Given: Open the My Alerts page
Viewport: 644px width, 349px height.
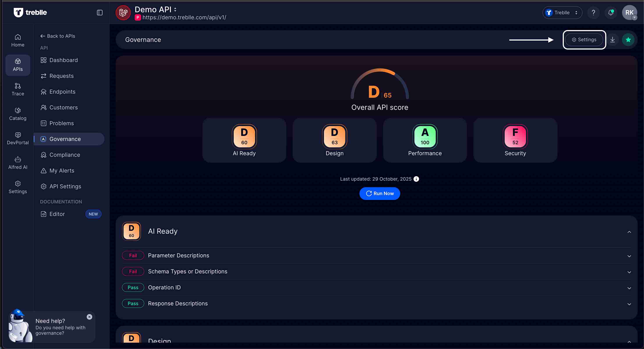Looking at the screenshot, I should pyautogui.click(x=62, y=170).
